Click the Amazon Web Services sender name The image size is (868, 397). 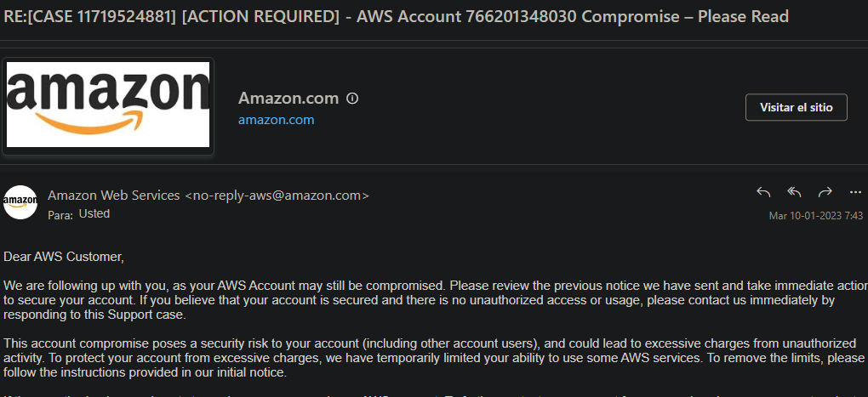114,196
